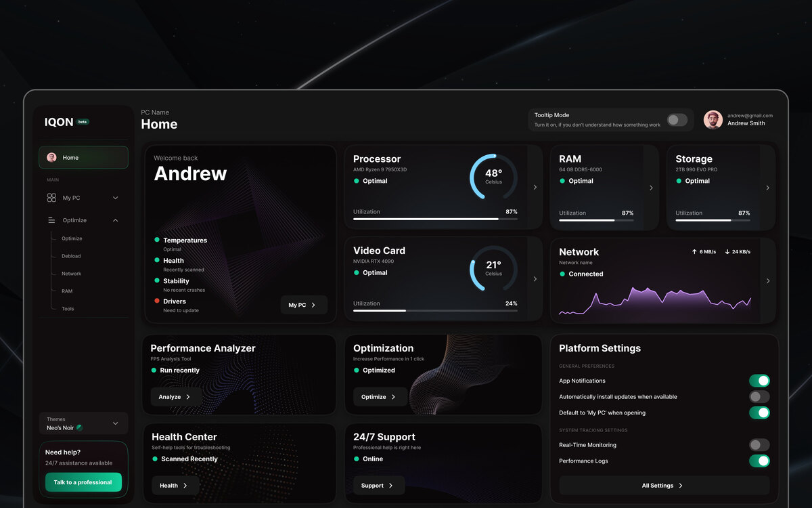Click the Processor temperature gauge

(494, 176)
